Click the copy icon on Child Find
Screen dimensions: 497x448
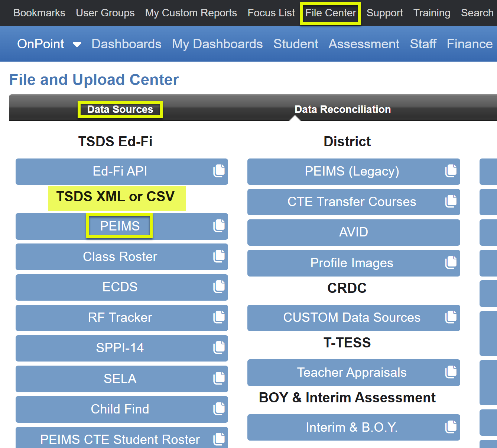(x=220, y=409)
